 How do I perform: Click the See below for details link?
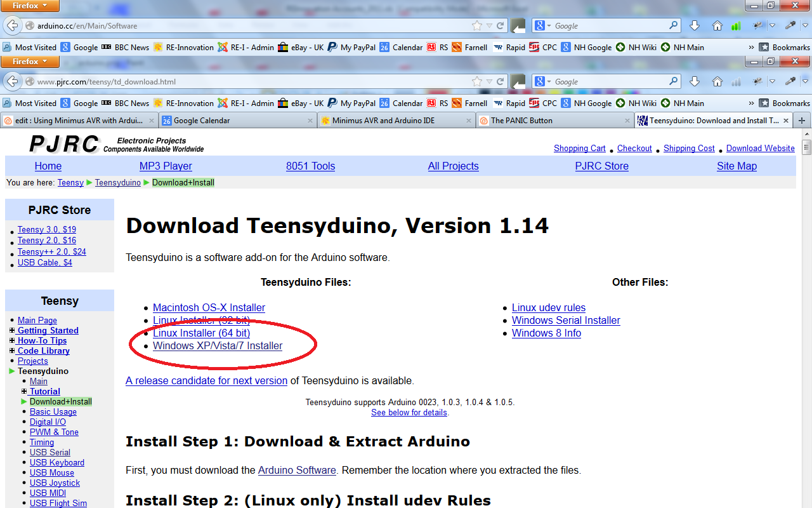click(x=409, y=413)
